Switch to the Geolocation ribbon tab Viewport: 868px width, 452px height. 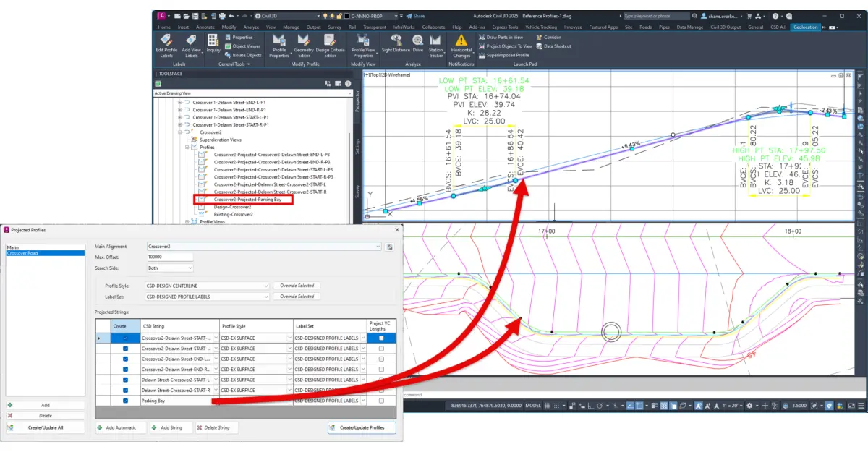(806, 27)
